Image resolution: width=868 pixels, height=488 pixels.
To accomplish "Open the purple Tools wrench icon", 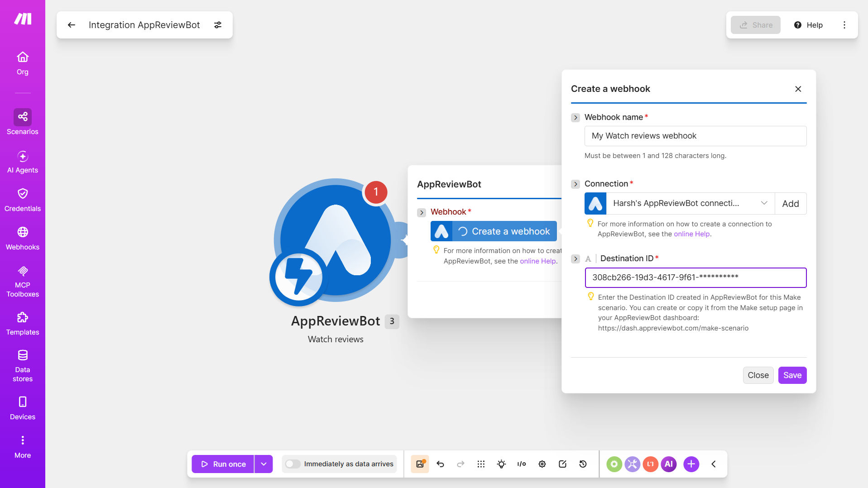I will (632, 464).
